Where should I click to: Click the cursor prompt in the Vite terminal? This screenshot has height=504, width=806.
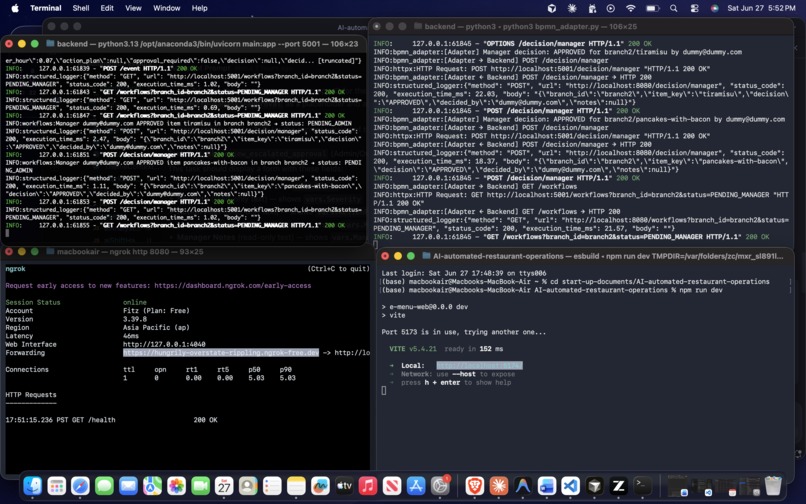tap(383, 391)
